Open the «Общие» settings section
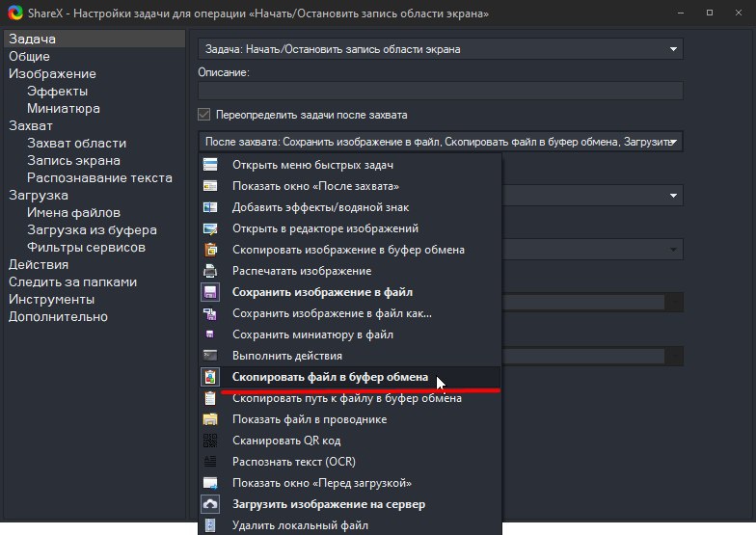 29,56
